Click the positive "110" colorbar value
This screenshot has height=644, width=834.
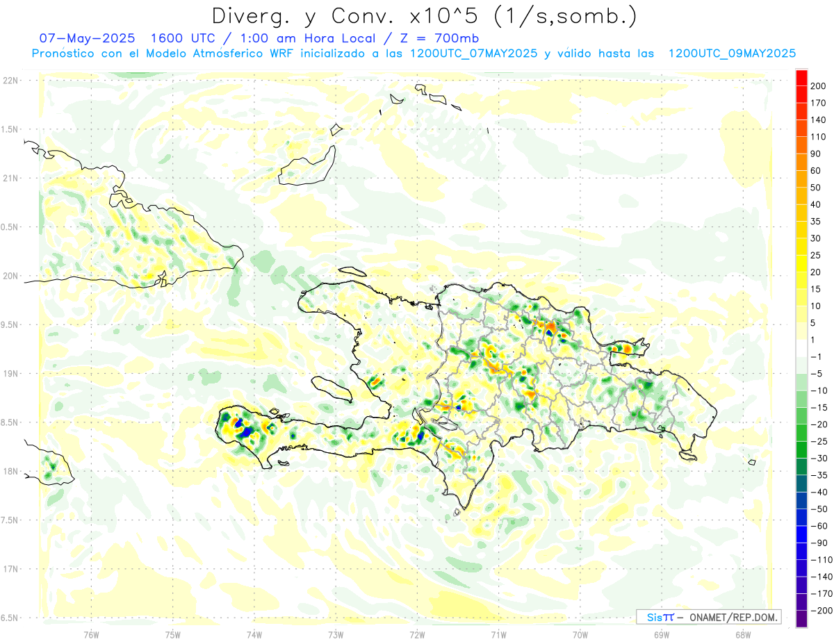tap(818, 138)
